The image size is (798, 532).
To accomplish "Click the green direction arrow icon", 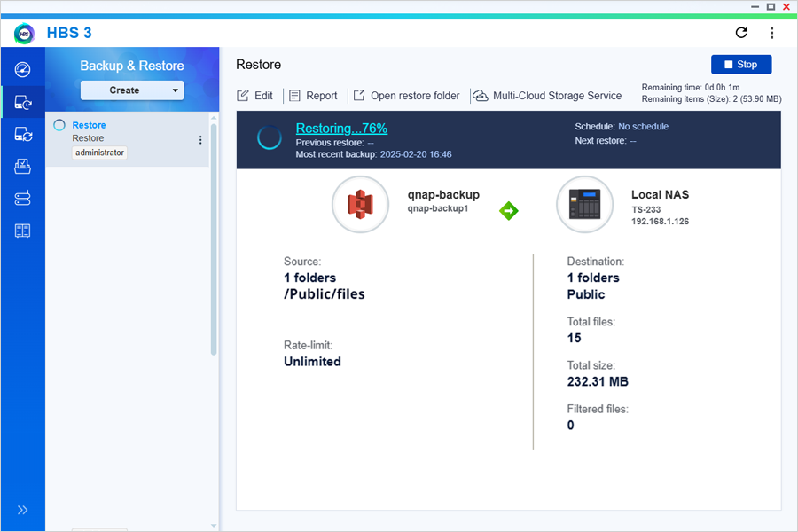I will tap(508, 210).
